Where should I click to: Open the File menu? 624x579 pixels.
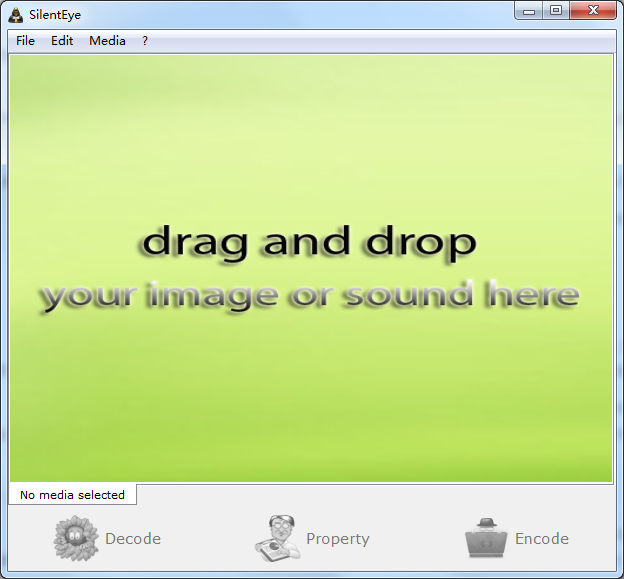coord(25,41)
